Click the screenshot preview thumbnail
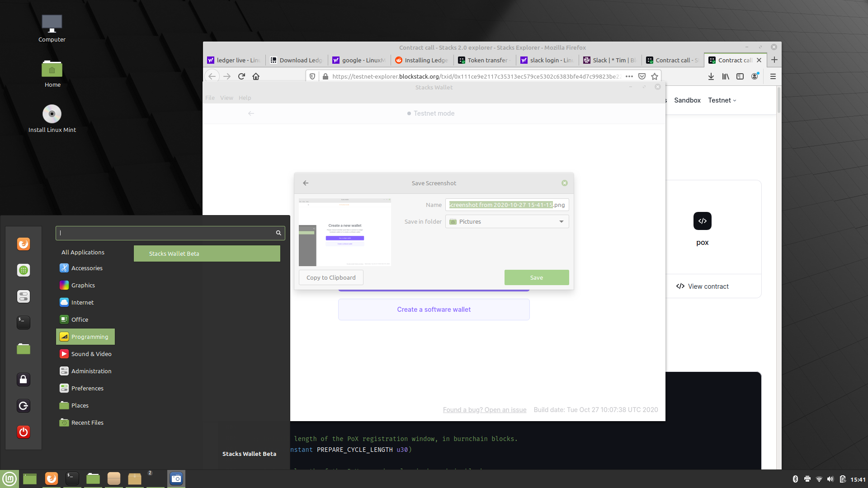Screen dimensions: 868x488 (345, 232)
